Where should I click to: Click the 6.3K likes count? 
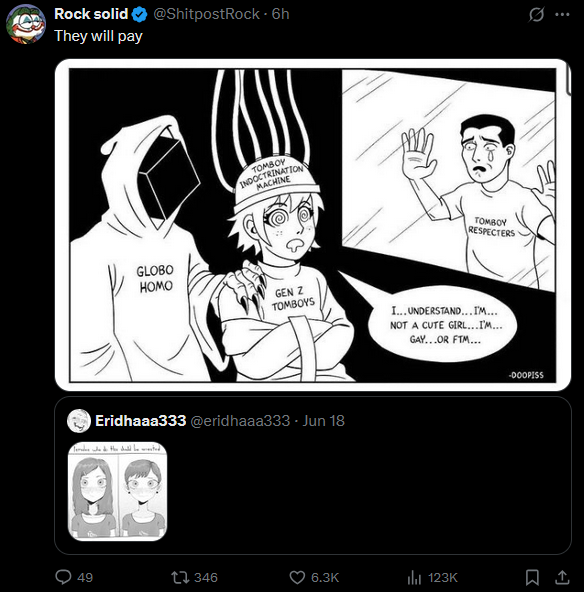click(325, 577)
